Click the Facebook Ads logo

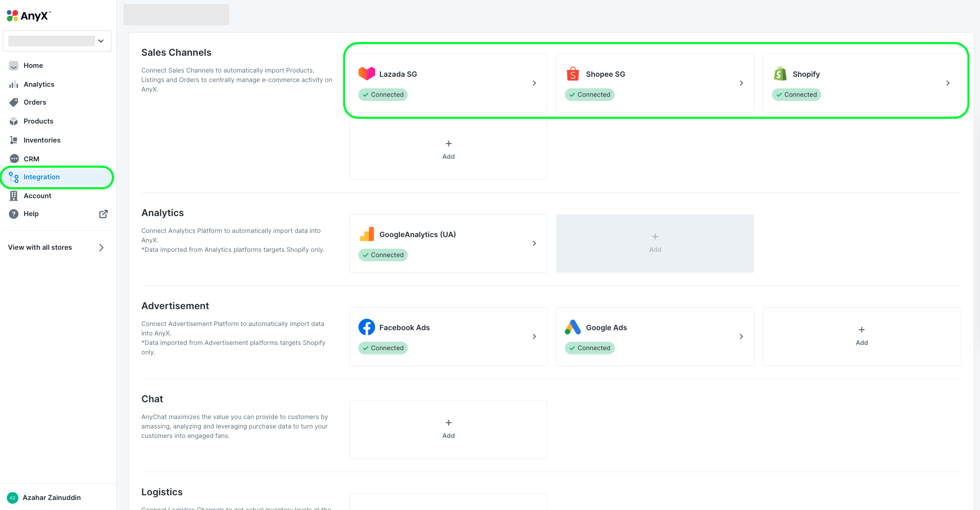[367, 327]
